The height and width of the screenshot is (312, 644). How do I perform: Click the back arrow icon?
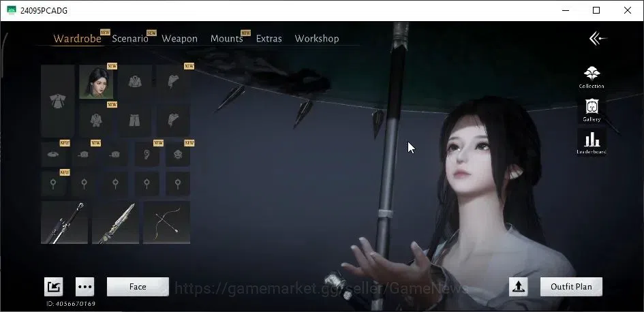tap(598, 39)
